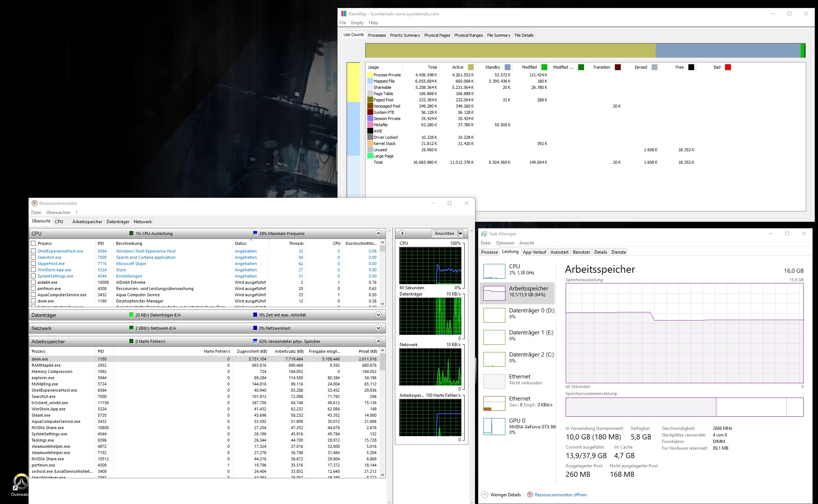Toggle the select-all Prozess header checkbox
This screenshot has width=818, height=504.
click(33, 243)
